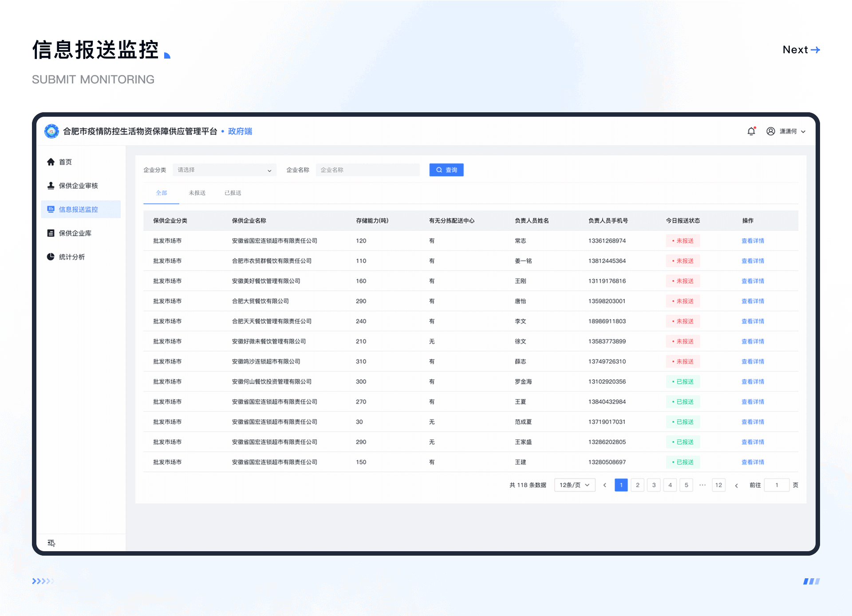Click 已报送 status tag for 罗金海 row
This screenshot has width=852, height=616.
coord(683,382)
